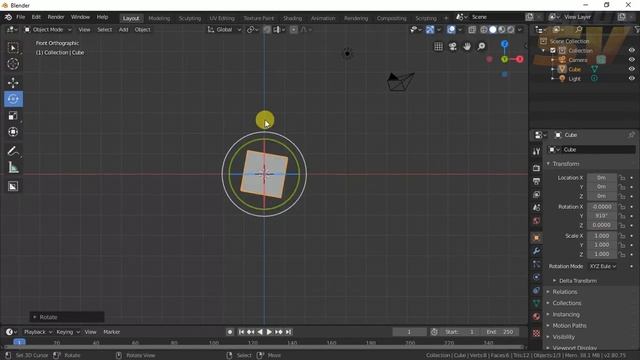
Task: Open Keying dropdown in timeline
Action: pyautogui.click(x=68, y=332)
